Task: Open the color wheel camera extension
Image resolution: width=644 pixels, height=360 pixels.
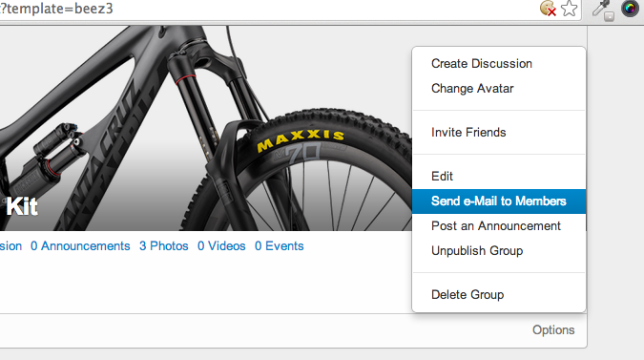Action: 630,9
